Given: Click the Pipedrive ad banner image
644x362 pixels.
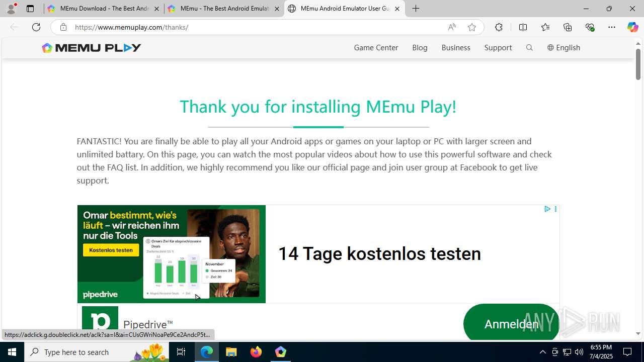Looking at the screenshot, I should [x=171, y=254].
